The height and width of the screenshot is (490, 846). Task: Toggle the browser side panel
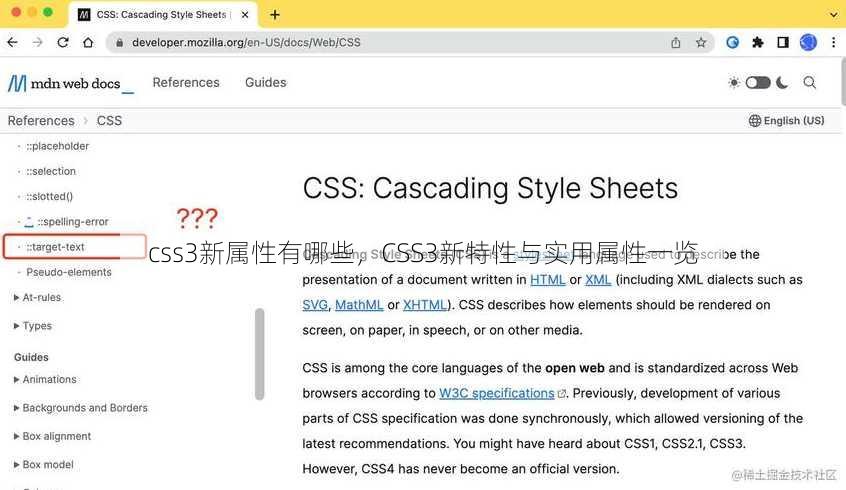pyautogui.click(x=783, y=42)
